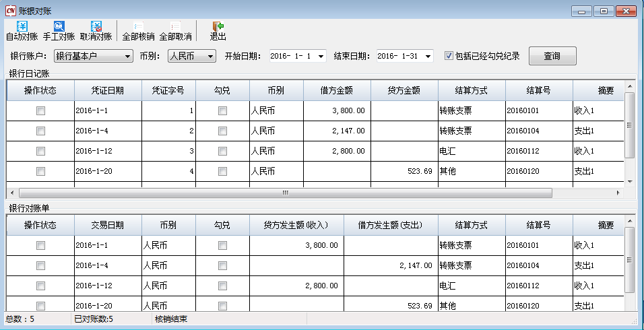The width and height of the screenshot is (644, 330).
Task: Click the 全部取消 toolbar icon
Action: click(175, 27)
